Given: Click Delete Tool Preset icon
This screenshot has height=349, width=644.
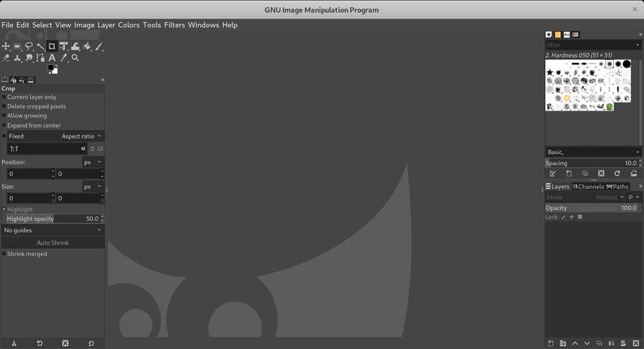Looking at the screenshot, I should point(65,343).
